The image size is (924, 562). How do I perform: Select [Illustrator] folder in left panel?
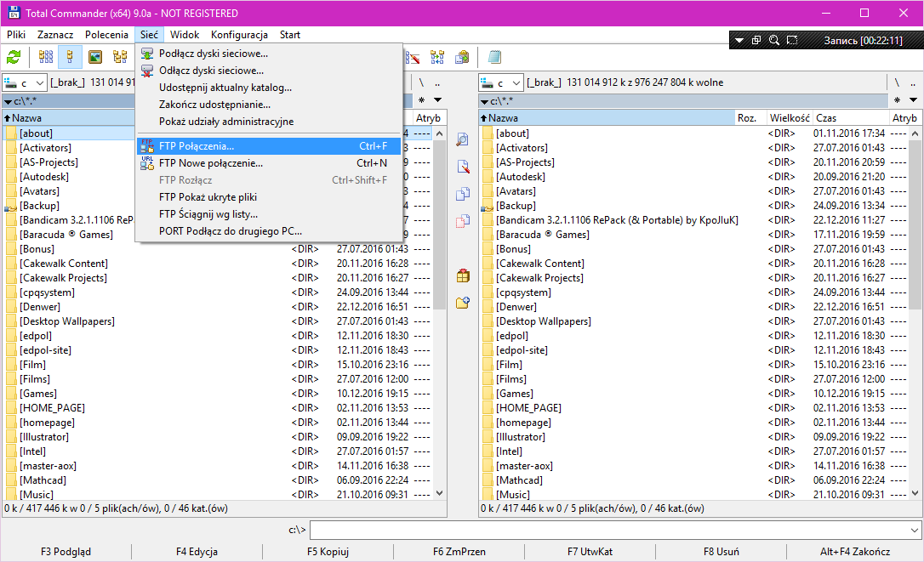(44, 437)
